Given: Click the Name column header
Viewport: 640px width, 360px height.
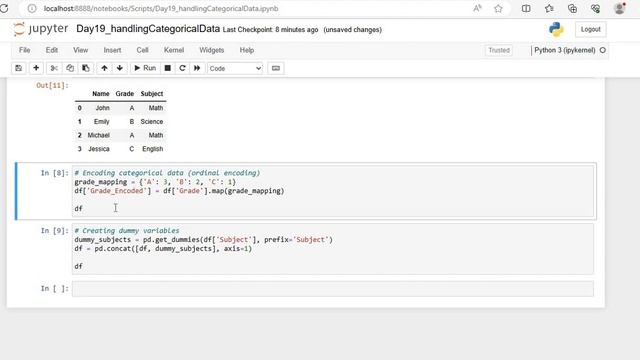Looking at the screenshot, I should tap(101, 94).
